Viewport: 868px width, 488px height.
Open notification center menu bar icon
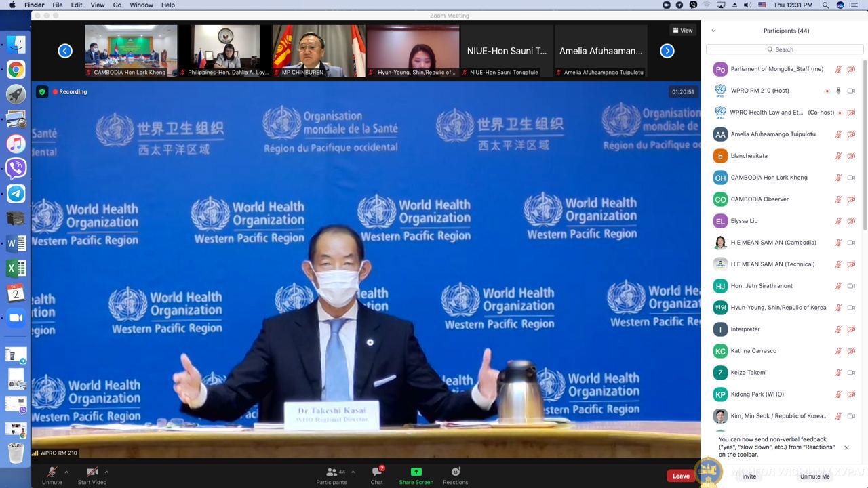pyautogui.click(x=854, y=5)
